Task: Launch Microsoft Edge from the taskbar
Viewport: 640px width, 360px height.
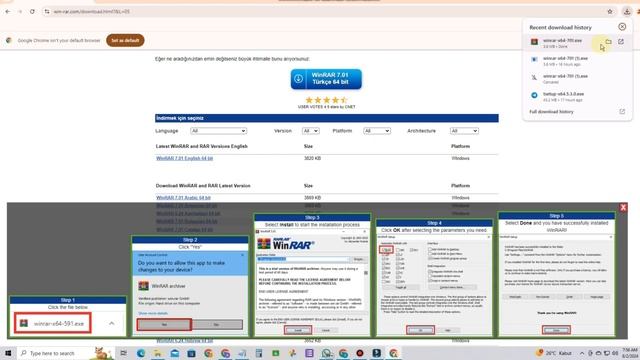Action: tap(141, 353)
